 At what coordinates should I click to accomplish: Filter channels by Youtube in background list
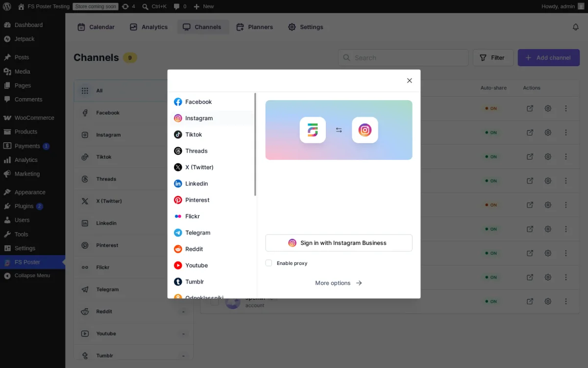pyautogui.click(x=133, y=334)
